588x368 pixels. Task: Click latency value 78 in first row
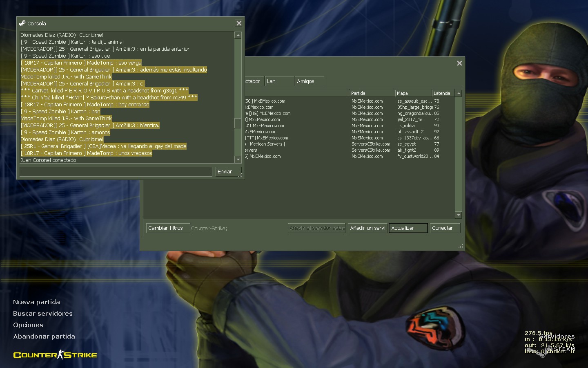point(437,101)
